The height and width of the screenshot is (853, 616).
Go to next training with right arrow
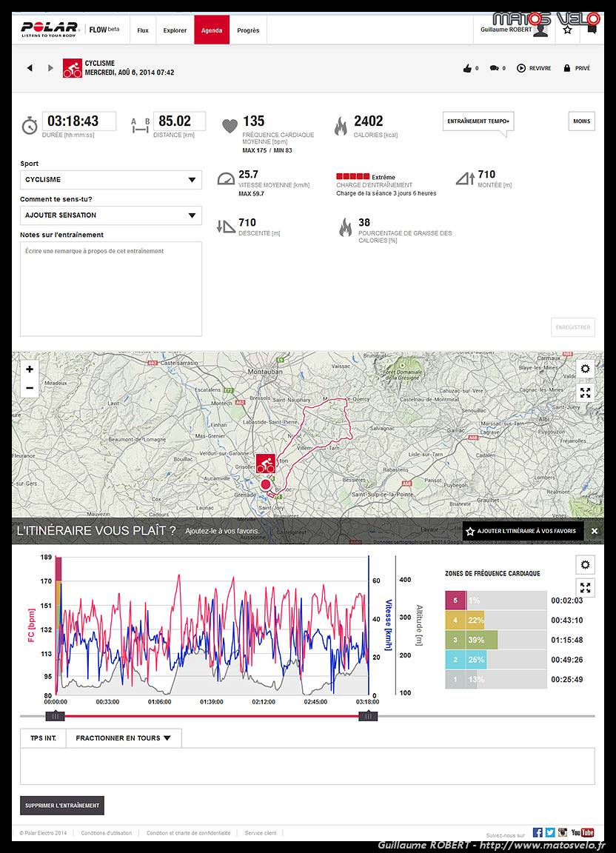point(50,68)
